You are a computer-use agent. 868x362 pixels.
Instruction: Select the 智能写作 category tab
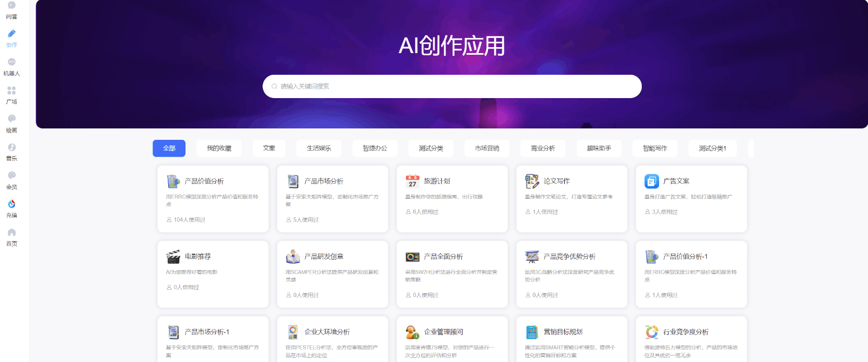tap(655, 148)
